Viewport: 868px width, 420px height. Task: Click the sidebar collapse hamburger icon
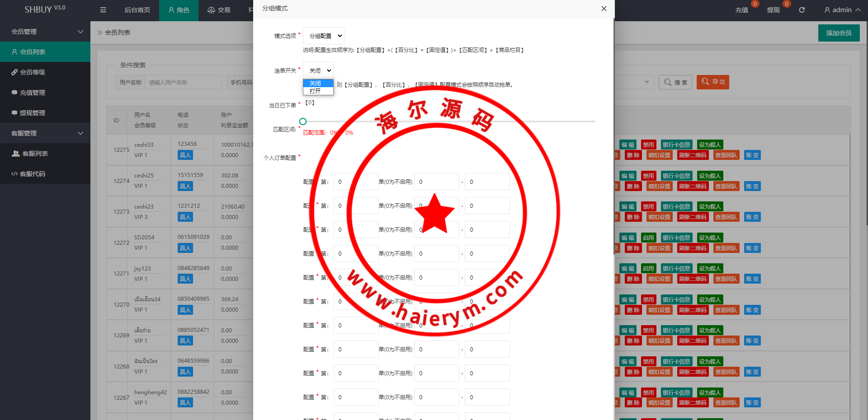[x=103, y=10]
